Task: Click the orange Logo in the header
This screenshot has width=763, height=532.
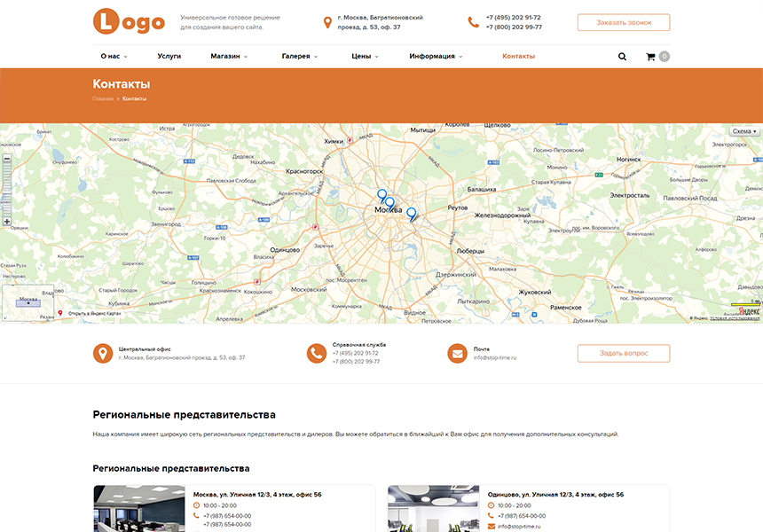Action: (129, 22)
